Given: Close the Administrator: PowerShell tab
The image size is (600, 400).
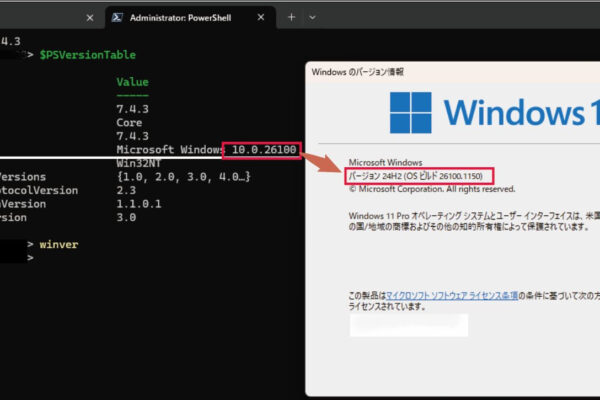Looking at the screenshot, I should coord(261,17).
